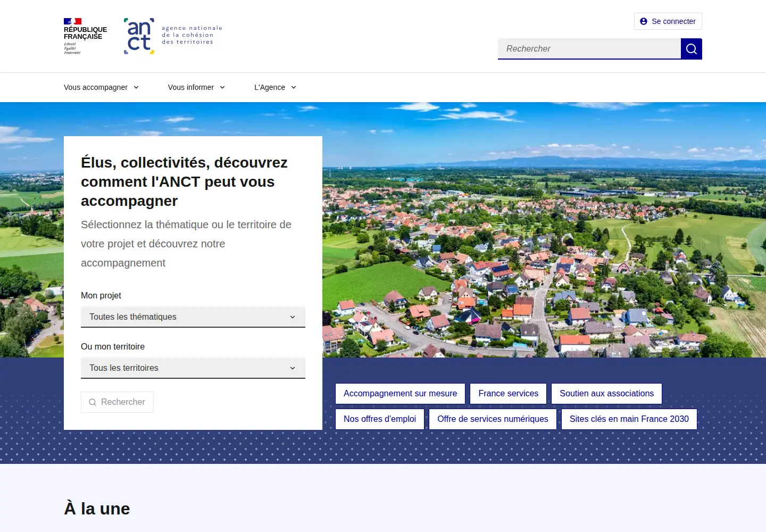Viewport: 766px width, 532px height.
Task: Open Sites clés en main France 2030
Action: pyautogui.click(x=629, y=419)
